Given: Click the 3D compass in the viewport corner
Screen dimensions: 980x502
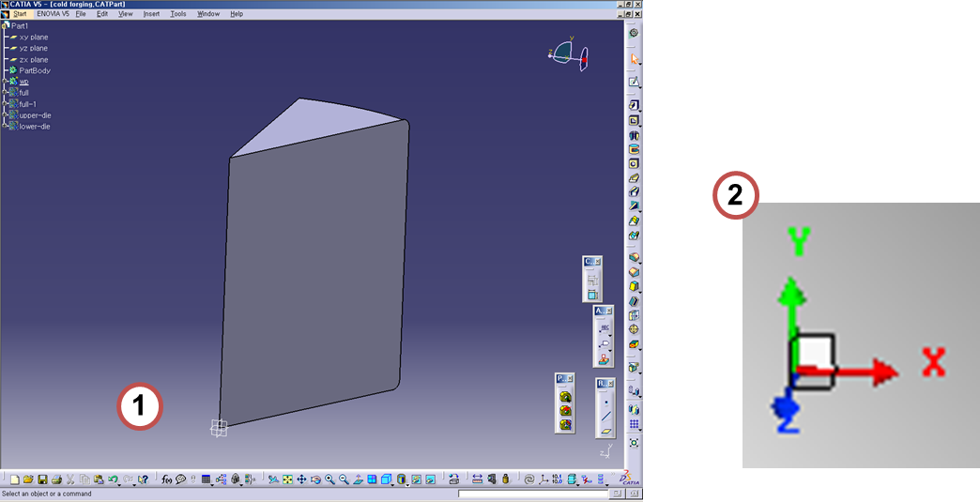Looking at the screenshot, I should [x=569, y=54].
